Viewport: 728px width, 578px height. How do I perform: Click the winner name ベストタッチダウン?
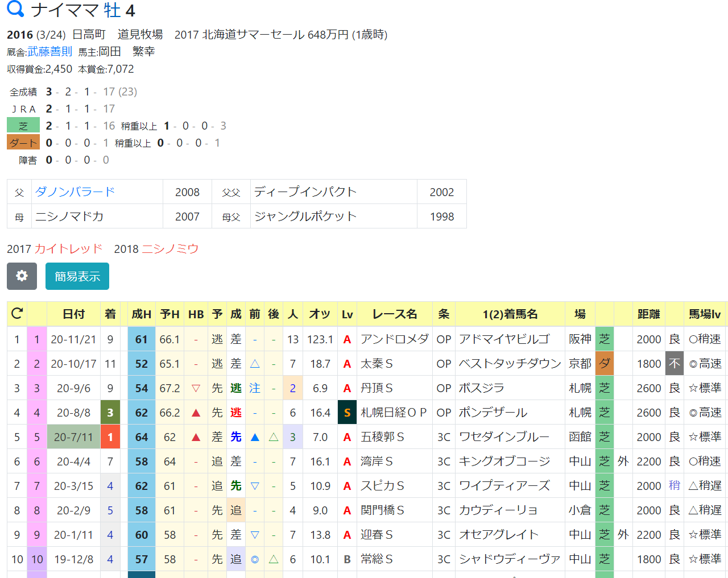510,364
